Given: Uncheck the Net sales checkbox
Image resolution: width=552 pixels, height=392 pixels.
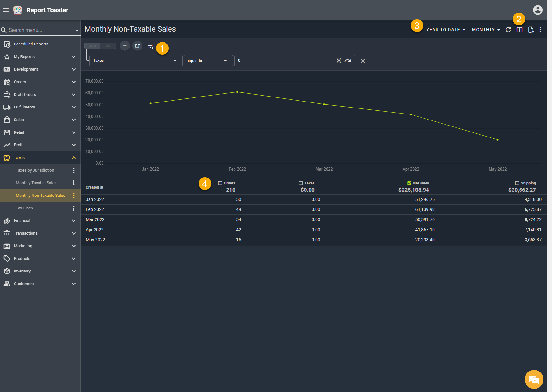Looking at the screenshot, I should click(409, 183).
